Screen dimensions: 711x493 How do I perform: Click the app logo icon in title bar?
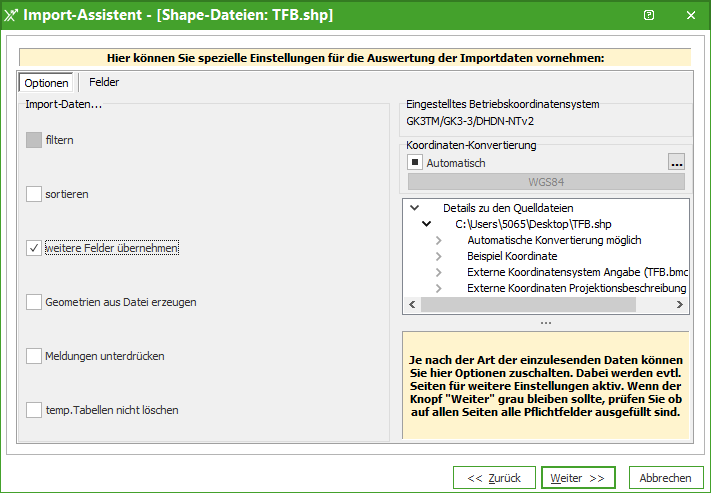tap(12, 15)
